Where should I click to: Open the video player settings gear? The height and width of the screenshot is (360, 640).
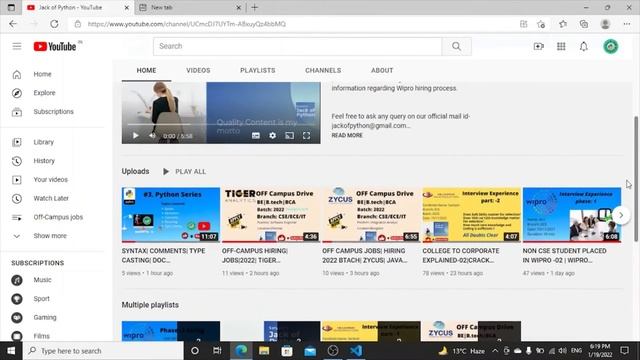pyautogui.click(x=273, y=136)
